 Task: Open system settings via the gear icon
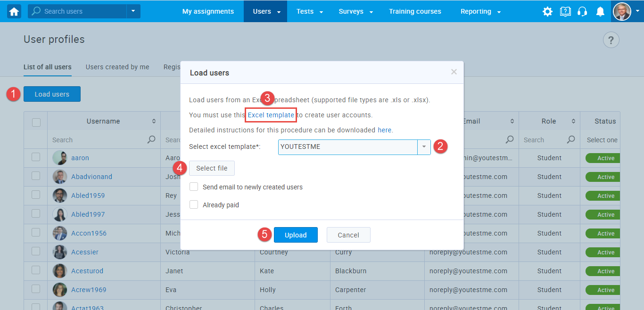pyautogui.click(x=547, y=11)
